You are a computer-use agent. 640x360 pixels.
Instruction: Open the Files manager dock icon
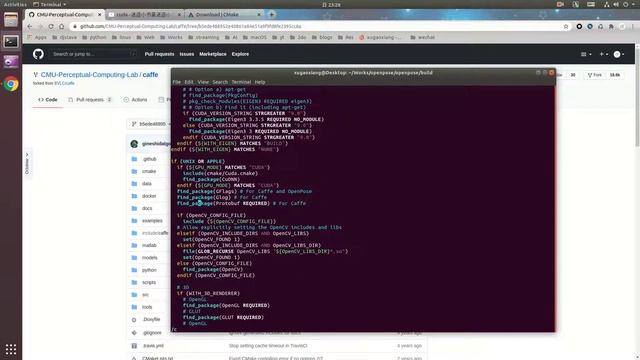(x=11, y=20)
